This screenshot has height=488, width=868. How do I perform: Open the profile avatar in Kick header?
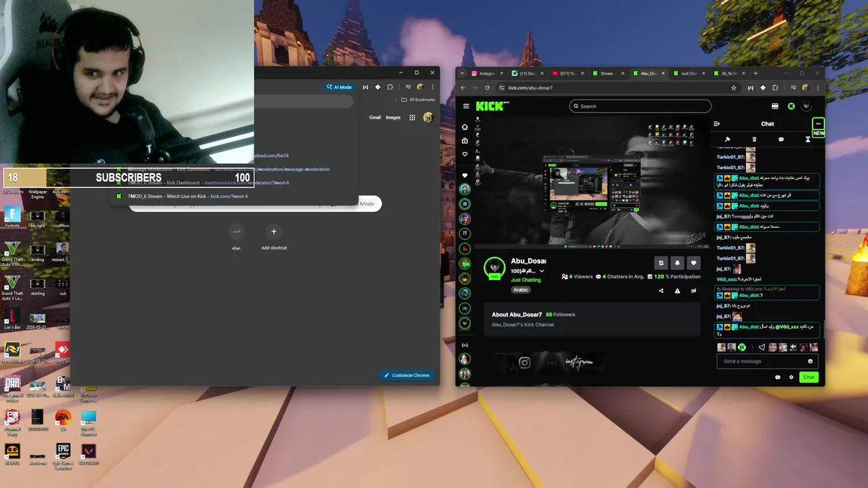click(806, 106)
